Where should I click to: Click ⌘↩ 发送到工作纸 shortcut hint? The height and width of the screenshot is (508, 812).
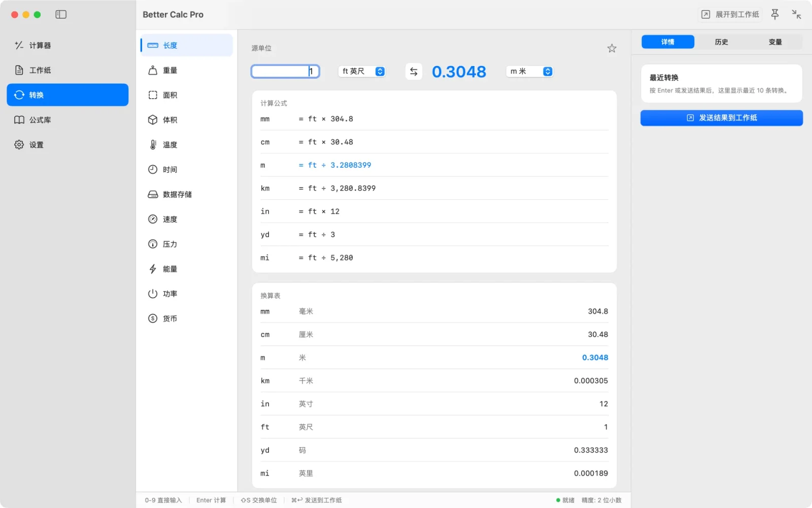click(x=317, y=500)
